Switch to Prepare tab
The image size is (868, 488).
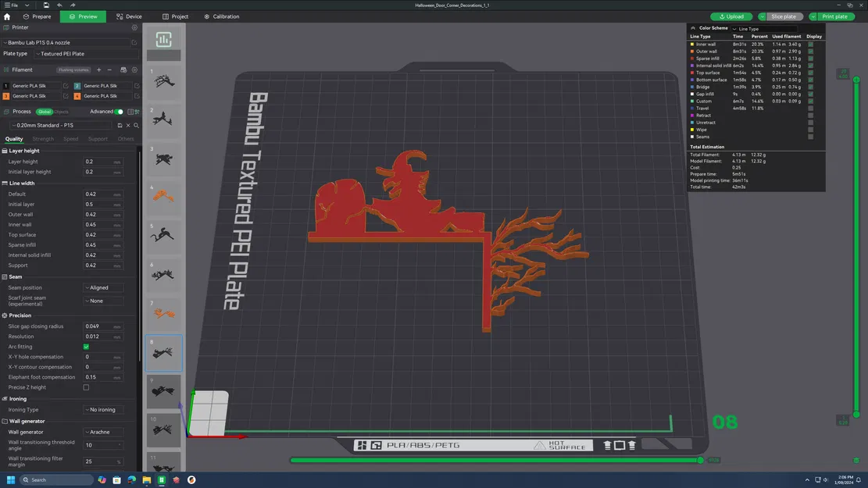pyautogui.click(x=37, y=16)
